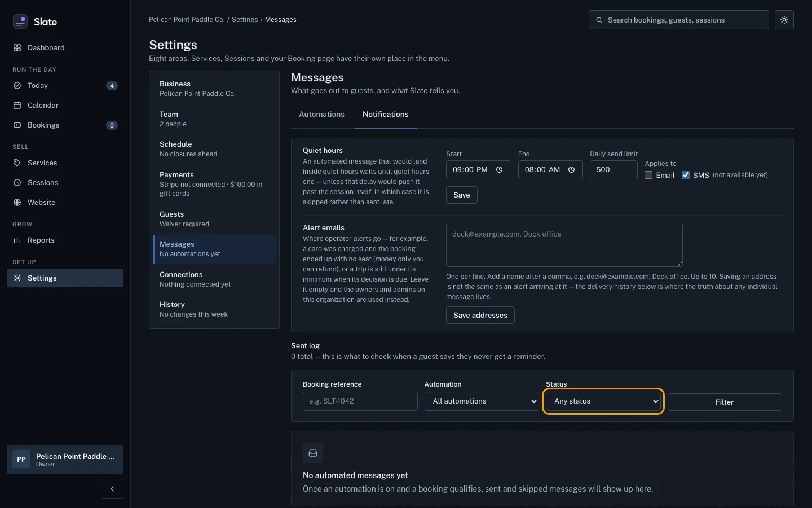Open Reports in the sidebar
Image resolution: width=812 pixels, height=508 pixels.
(x=65, y=240)
